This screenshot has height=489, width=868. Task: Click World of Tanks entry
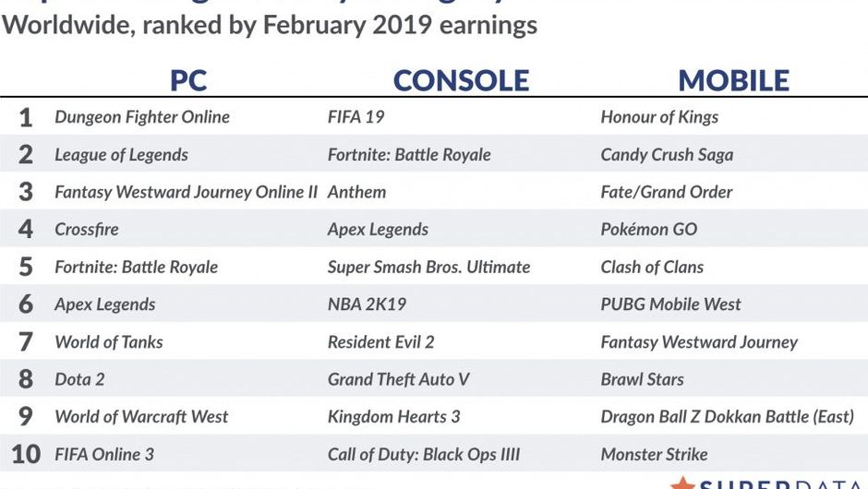(x=109, y=342)
